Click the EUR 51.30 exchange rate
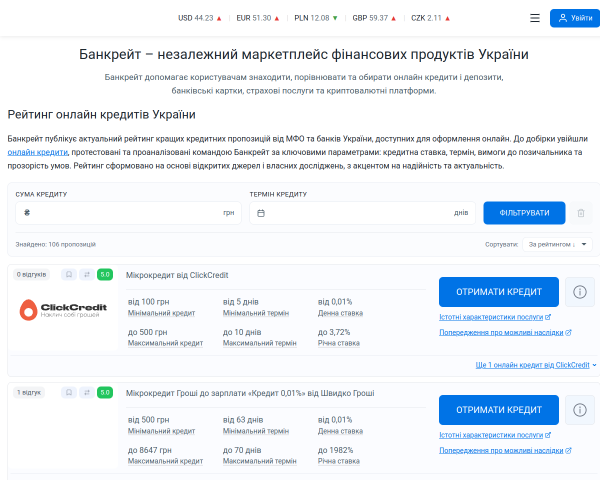 tap(258, 18)
